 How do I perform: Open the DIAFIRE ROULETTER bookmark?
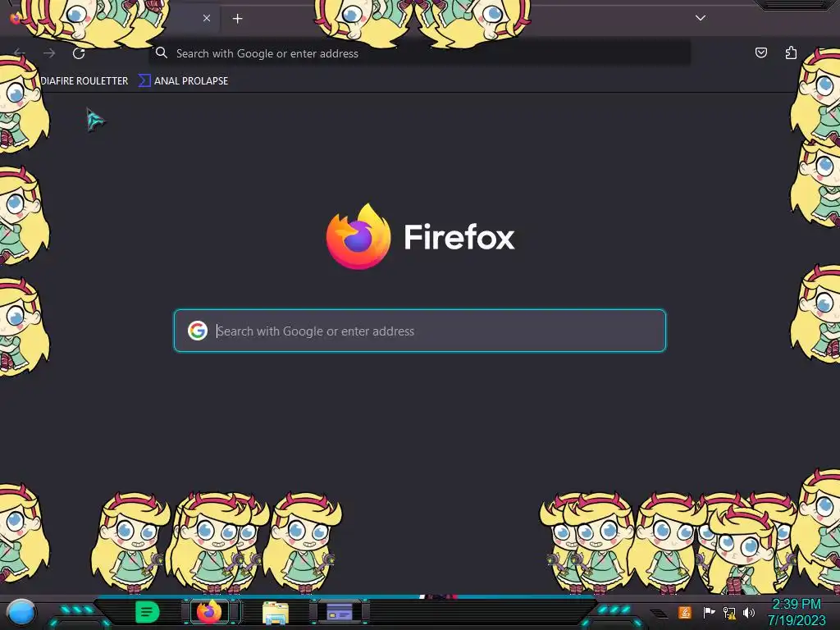pos(84,81)
